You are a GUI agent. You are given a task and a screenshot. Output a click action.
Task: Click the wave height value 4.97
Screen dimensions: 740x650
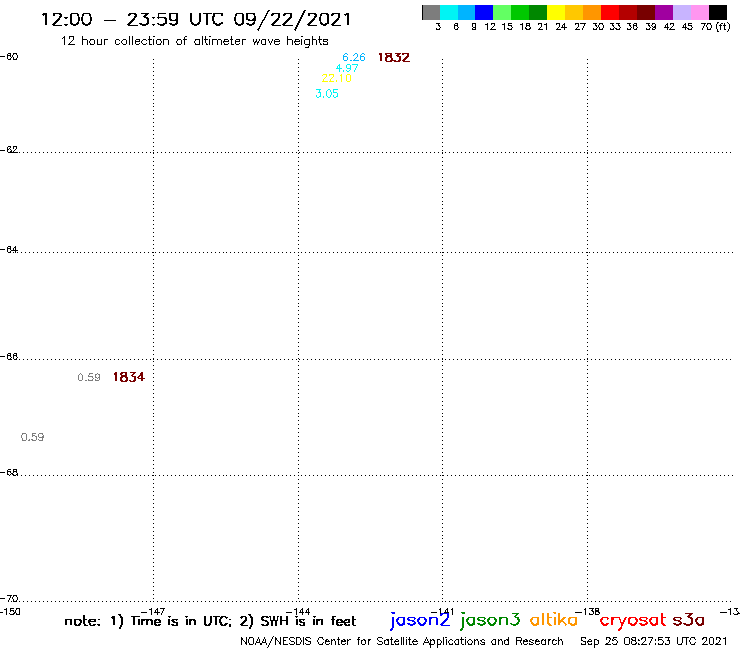pos(347,68)
